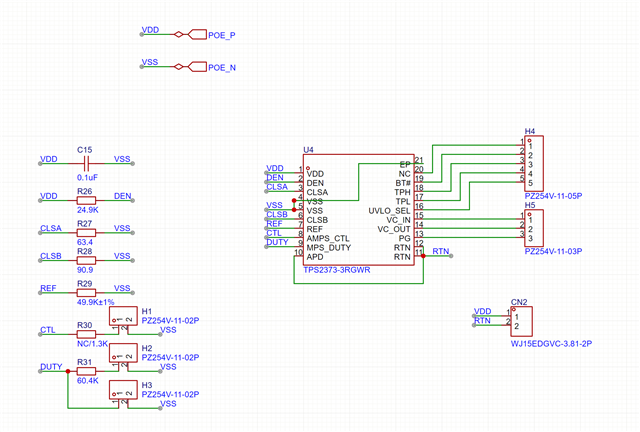Click the PG pin name in U4

[x=404, y=238]
